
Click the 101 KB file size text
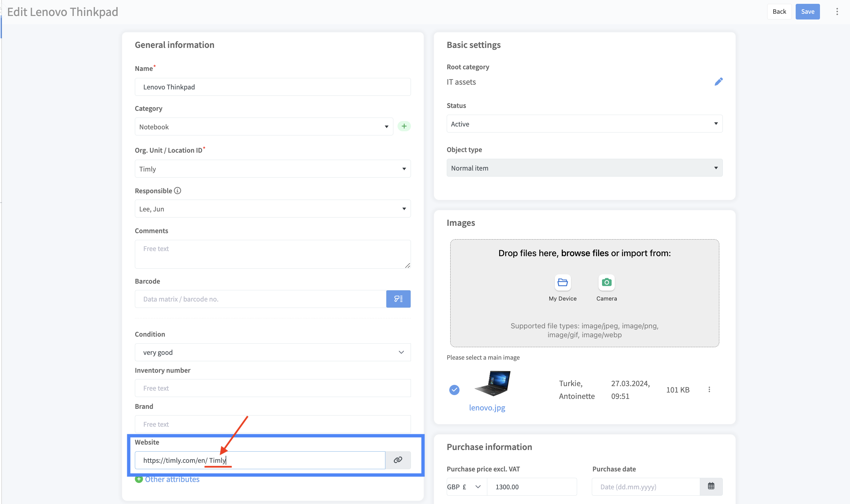coord(677,390)
